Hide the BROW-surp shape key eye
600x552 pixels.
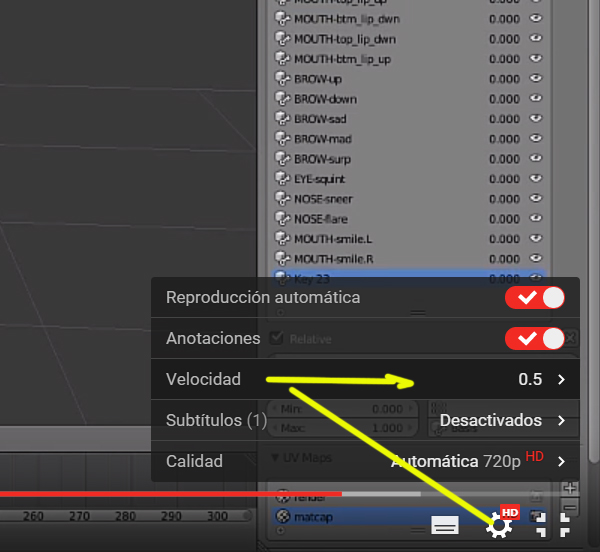tap(536, 158)
